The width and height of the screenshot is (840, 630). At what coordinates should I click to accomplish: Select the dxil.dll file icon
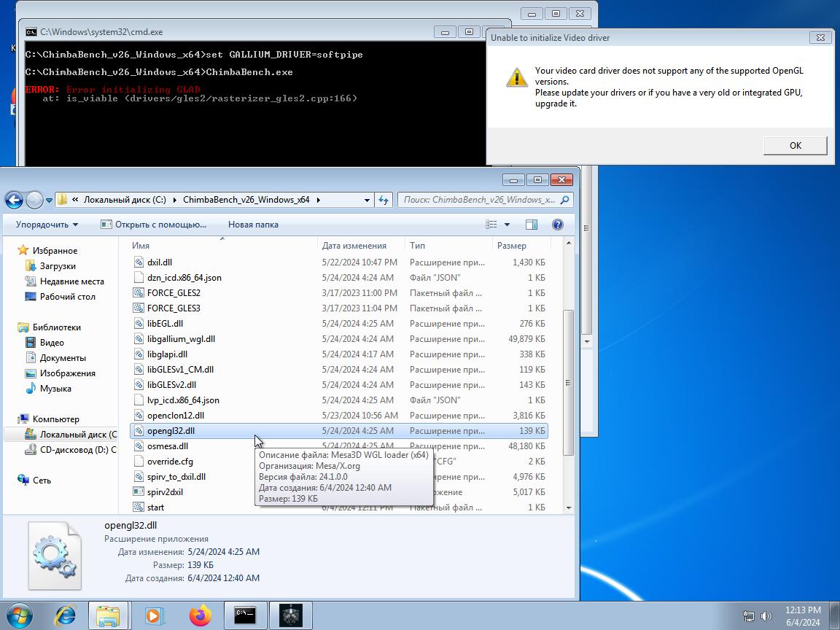click(x=139, y=262)
